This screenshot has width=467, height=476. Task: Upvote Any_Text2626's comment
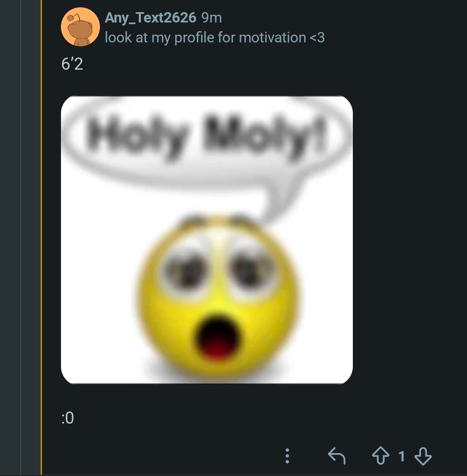[381, 456]
